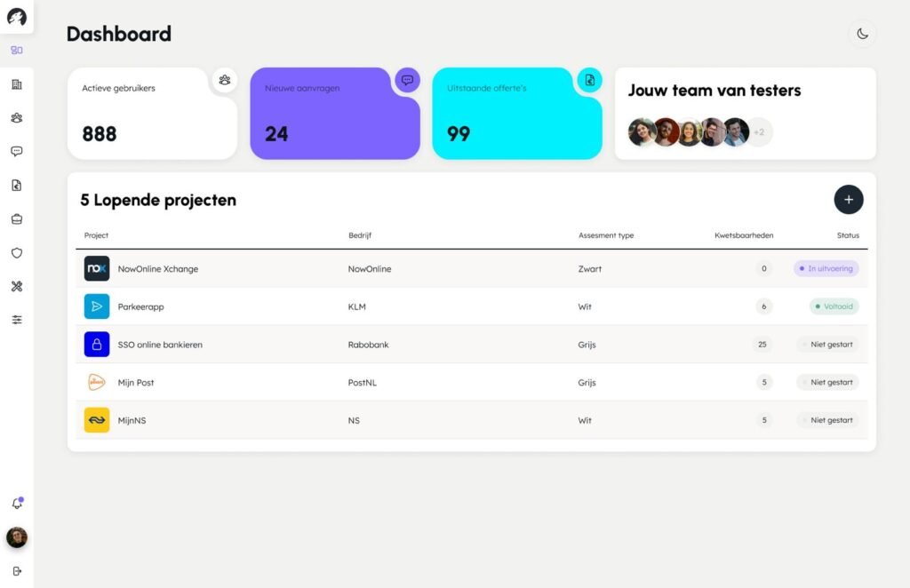
Task: Toggle dark mode with moon button
Action: click(862, 34)
